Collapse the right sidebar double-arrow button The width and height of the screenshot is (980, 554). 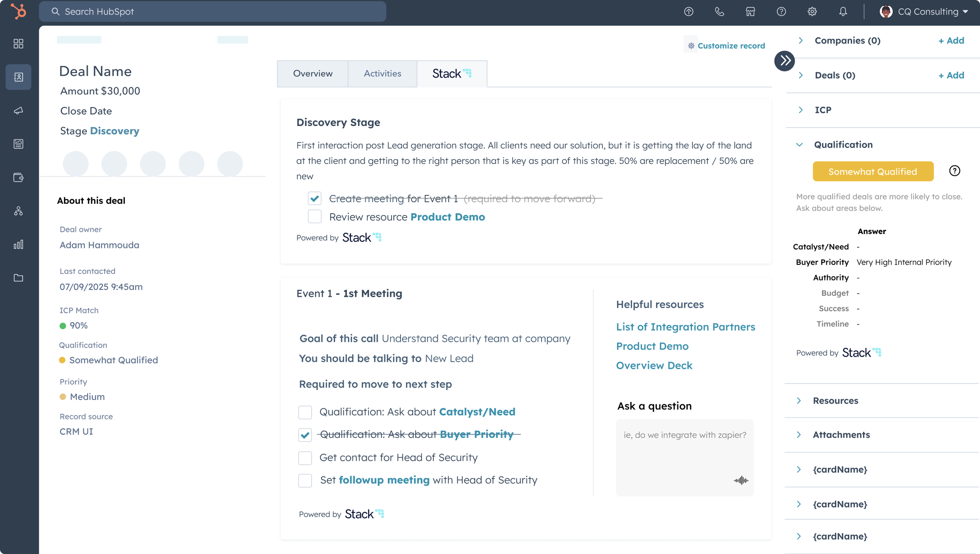pos(784,61)
